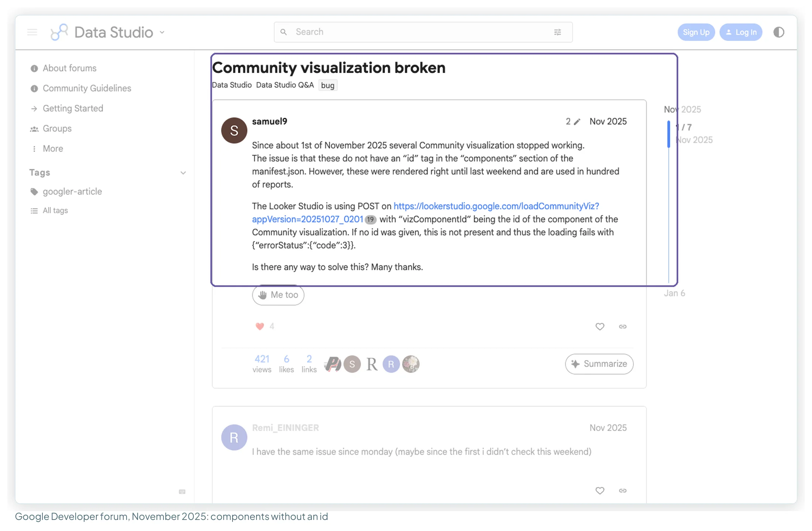Click the Me too button
This screenshot has width=812, height=531.
[x=278, y=295]
